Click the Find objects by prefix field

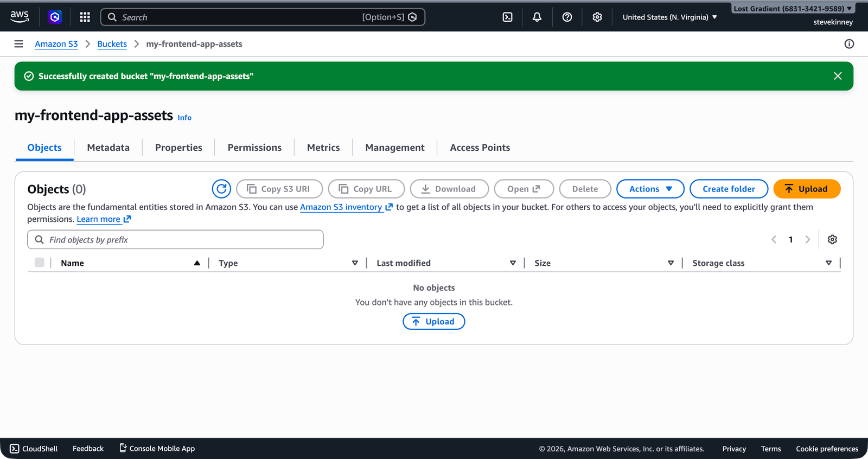pyautogui.click(x=175, y=239)
